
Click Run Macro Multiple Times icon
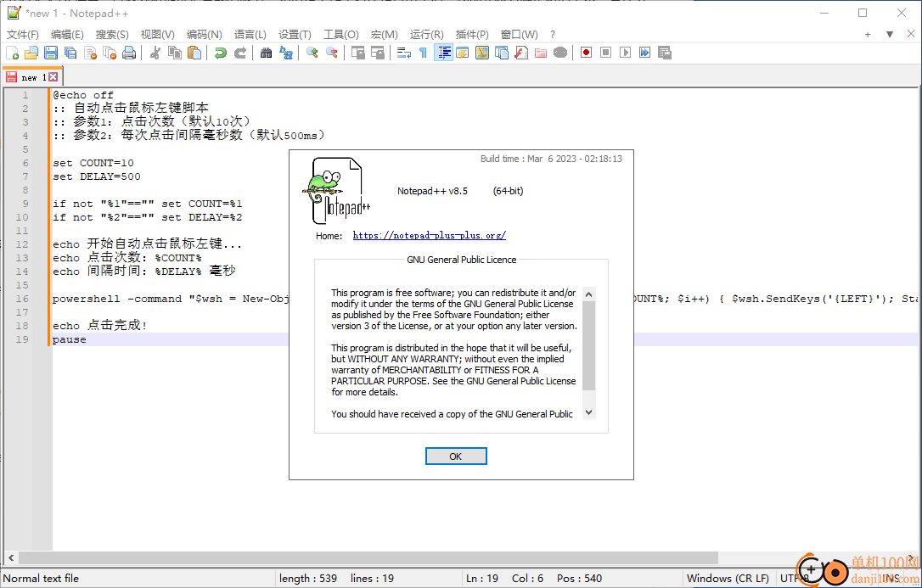[645, 53]
